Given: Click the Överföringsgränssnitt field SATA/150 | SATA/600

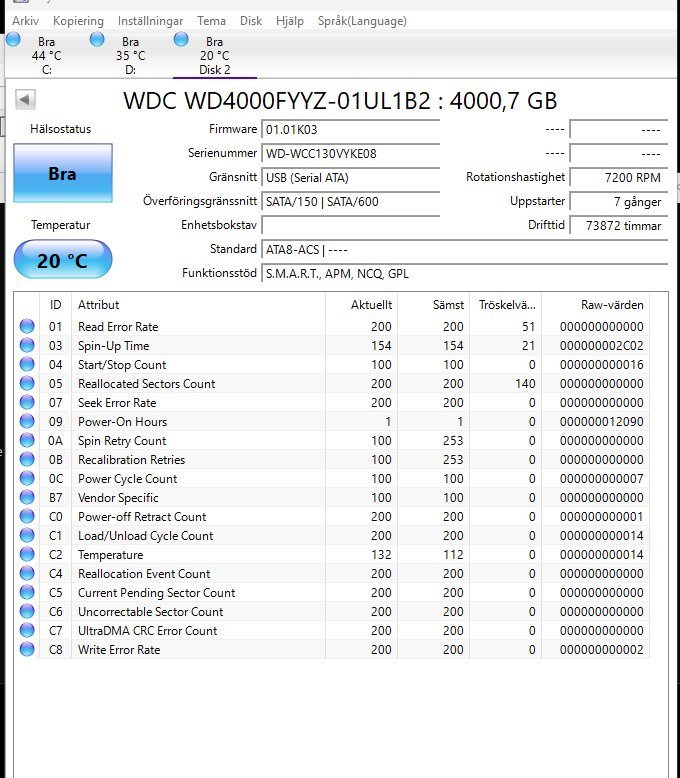Looking at the screenshot, I should point(350,201).
